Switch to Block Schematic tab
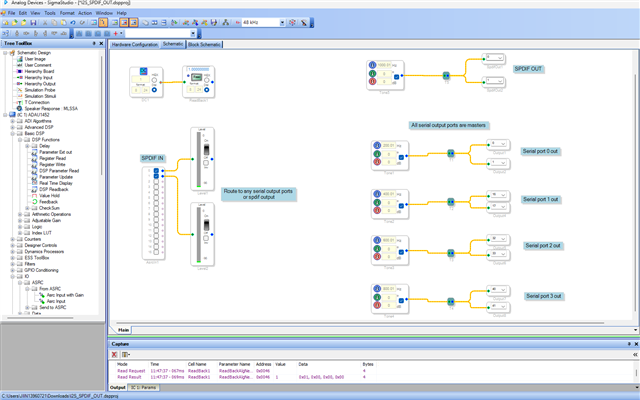This screenshot has height=400, width=640. coord(204,44)
